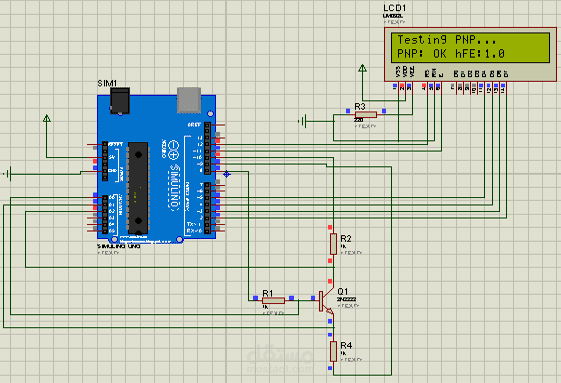Select the power arrow terminal left of Arduino
The height and width of the screenshot is (383, 561).
47,118
